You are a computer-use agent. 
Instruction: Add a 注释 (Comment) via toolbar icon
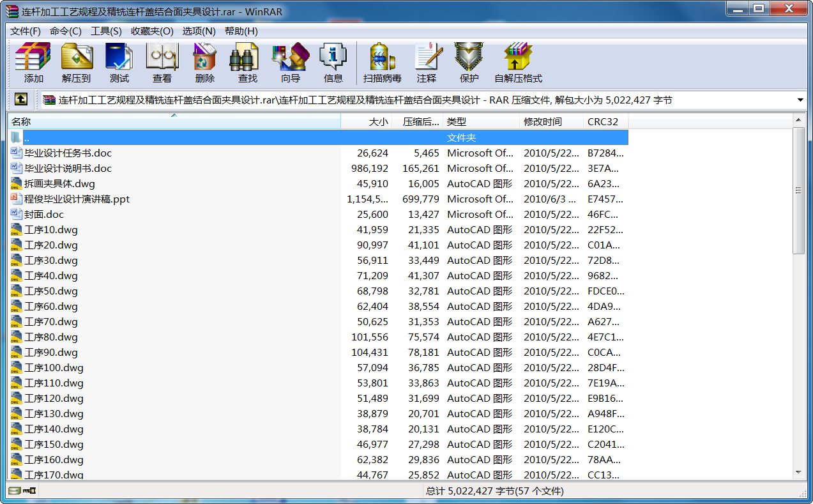click(x=427, y=62)
